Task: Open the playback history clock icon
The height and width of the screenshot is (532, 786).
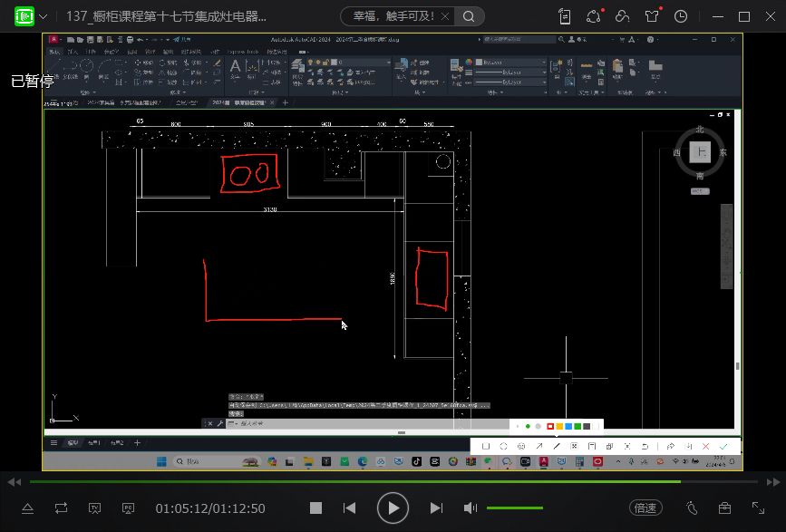Action: 681,16
